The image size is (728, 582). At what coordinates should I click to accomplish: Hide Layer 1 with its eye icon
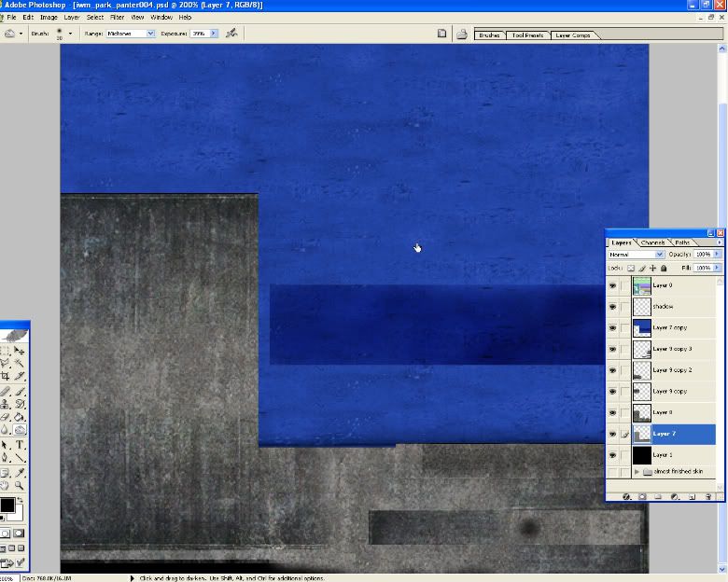click(612, 455)
